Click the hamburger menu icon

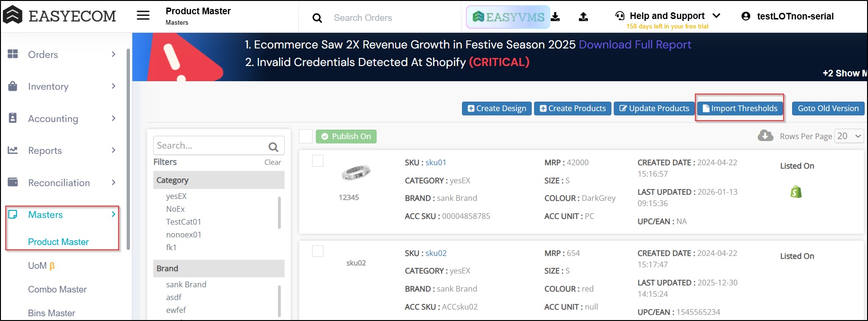pyautogui.click(x=143, y=16)
